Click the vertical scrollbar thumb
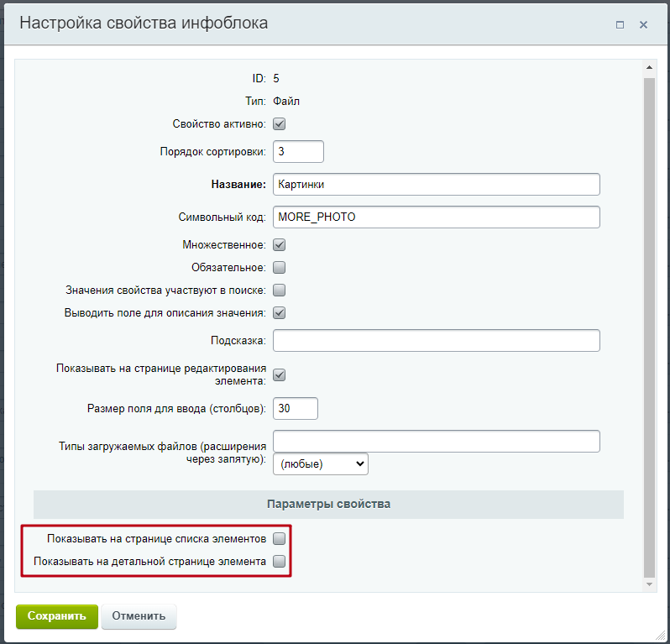This screenshot has height=644, width=670. [650, 327]
